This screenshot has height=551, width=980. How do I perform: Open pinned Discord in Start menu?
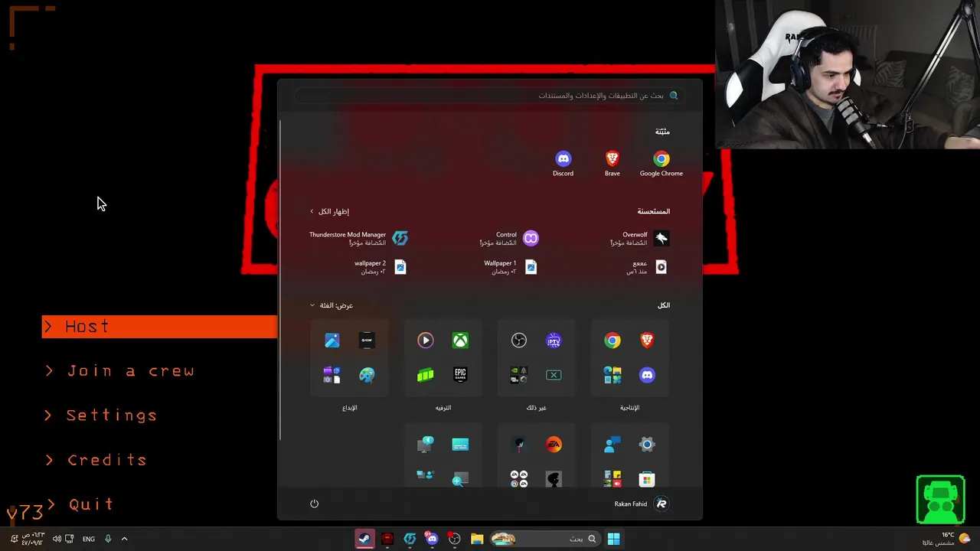click(x=563, y=163)
